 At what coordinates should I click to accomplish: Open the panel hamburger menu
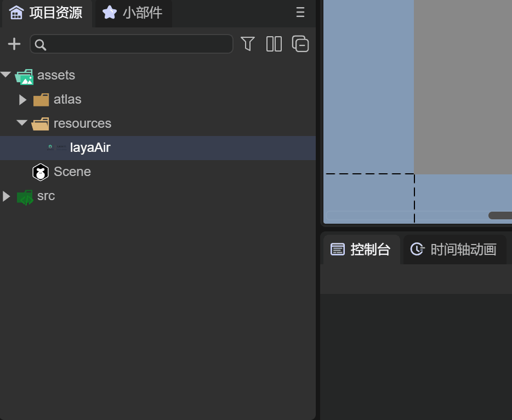pyautogui.click(x=300, y=13)
